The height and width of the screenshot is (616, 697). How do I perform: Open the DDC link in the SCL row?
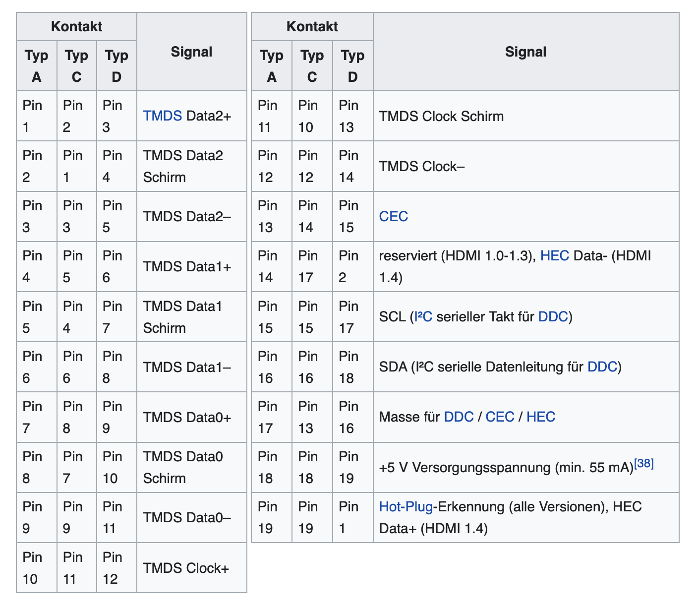553,317
